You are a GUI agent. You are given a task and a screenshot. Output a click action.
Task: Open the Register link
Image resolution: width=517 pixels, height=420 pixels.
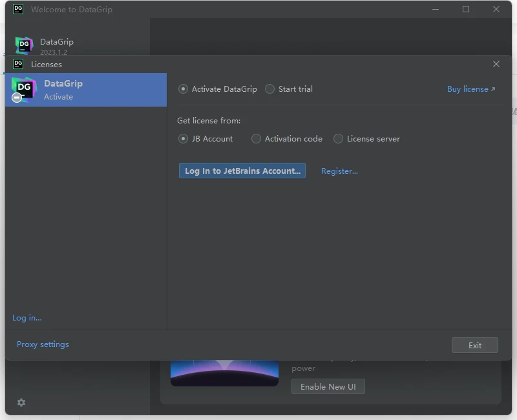point(339,171)
